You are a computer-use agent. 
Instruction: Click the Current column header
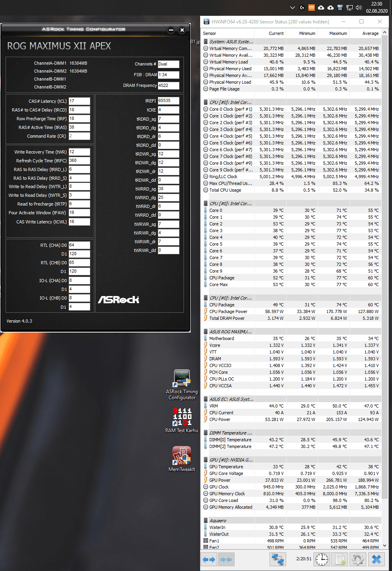[x=270, y=33]
